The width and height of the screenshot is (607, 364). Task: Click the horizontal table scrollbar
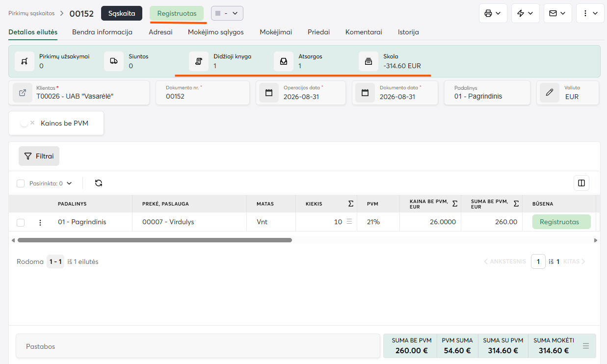(x=155, y=240)
